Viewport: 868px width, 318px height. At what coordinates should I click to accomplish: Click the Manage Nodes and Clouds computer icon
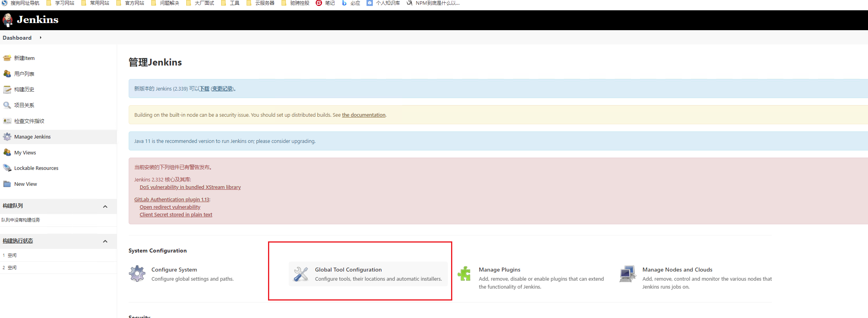click(x=628, y=274)
